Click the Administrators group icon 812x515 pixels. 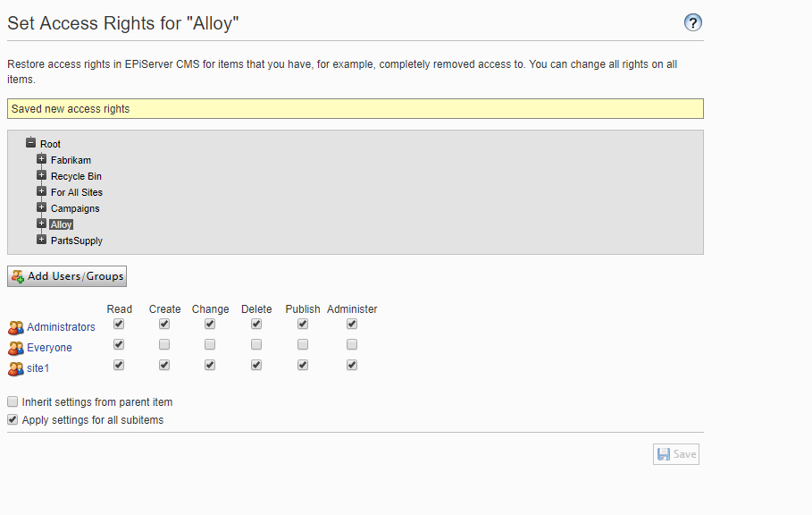[x=15, y=327]
